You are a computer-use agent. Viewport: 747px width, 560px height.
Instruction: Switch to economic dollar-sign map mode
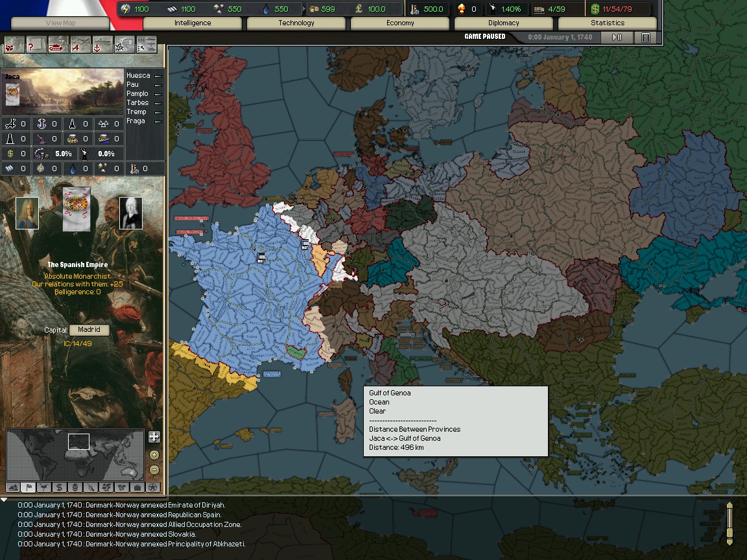tap(59, 487)
